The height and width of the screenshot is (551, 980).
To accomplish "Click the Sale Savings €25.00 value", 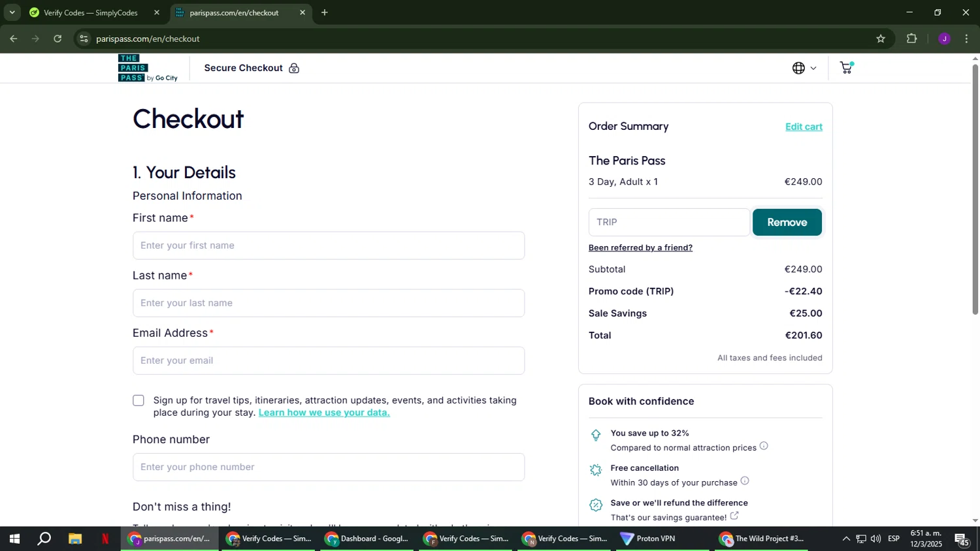I will pyautogui.click(x=806, y=313).
